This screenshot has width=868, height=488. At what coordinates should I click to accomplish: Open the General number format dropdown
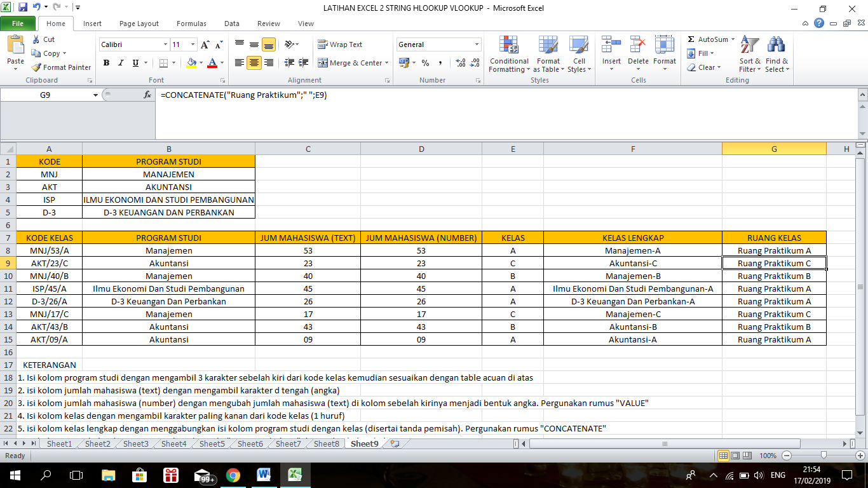(x=475, y=44)
